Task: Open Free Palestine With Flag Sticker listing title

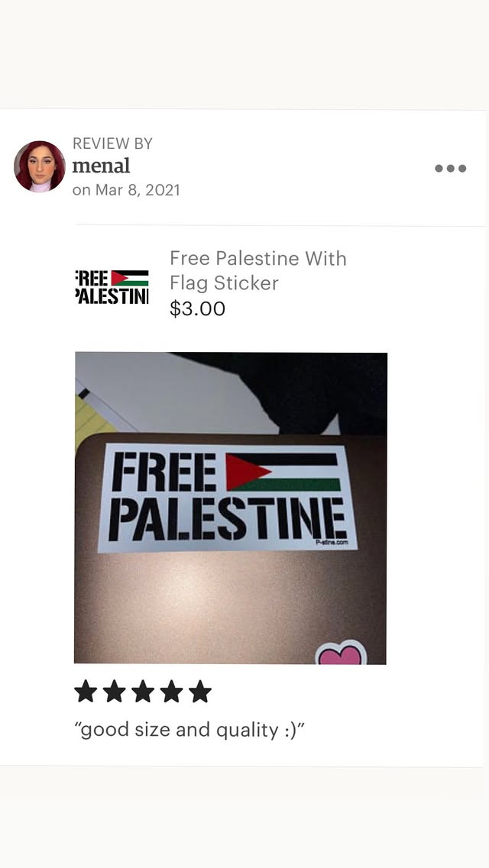Action: [x=258, y=270]
